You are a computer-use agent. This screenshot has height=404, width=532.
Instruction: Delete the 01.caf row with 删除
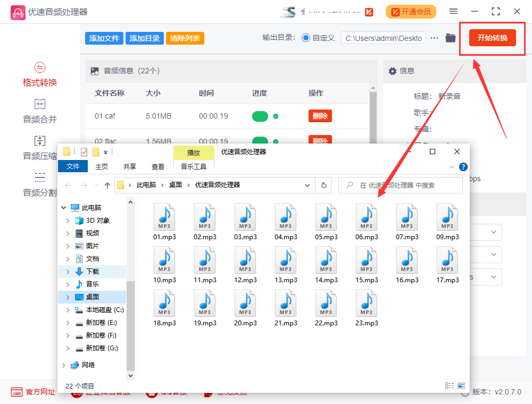(x=320, y=116)
